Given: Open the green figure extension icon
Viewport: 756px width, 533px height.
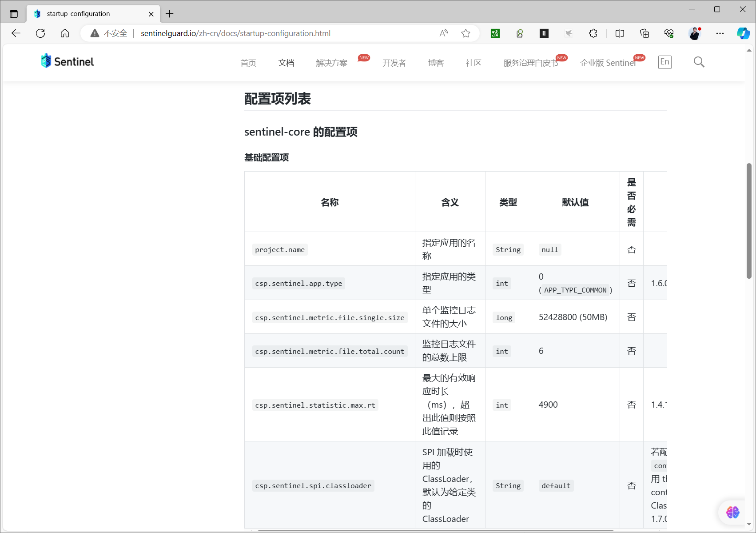Looking at the screenshot, I should click(x=520, y=33).
